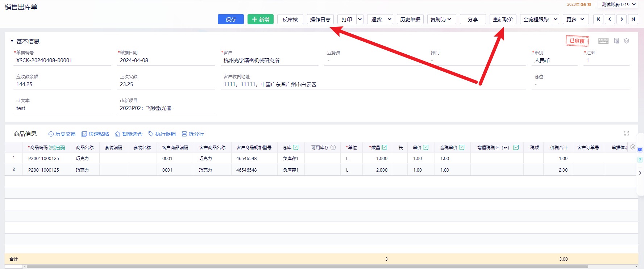Click the 价税合计 column header
This screenshot has height=269, width=644.
point(558,147)
